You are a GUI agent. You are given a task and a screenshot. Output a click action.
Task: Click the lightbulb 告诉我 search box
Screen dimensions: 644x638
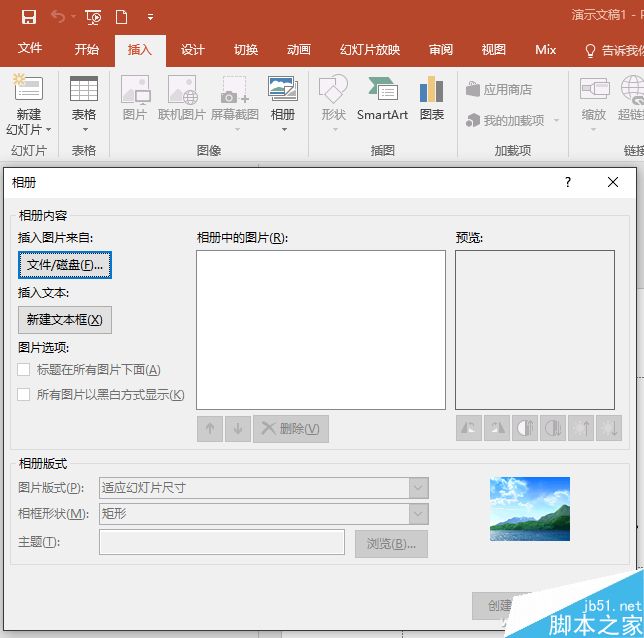(614, 51)
